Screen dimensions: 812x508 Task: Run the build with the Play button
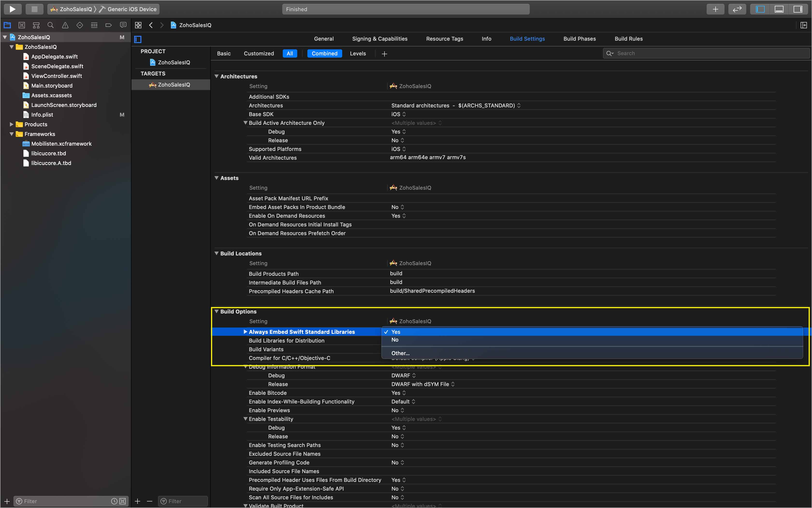[x=12, y=9]
